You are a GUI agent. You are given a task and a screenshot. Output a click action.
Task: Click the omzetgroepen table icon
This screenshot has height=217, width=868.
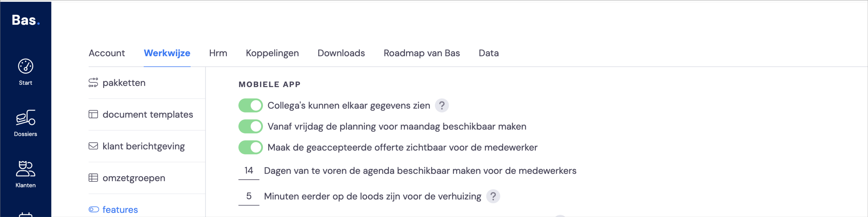(x=93, y=178)
